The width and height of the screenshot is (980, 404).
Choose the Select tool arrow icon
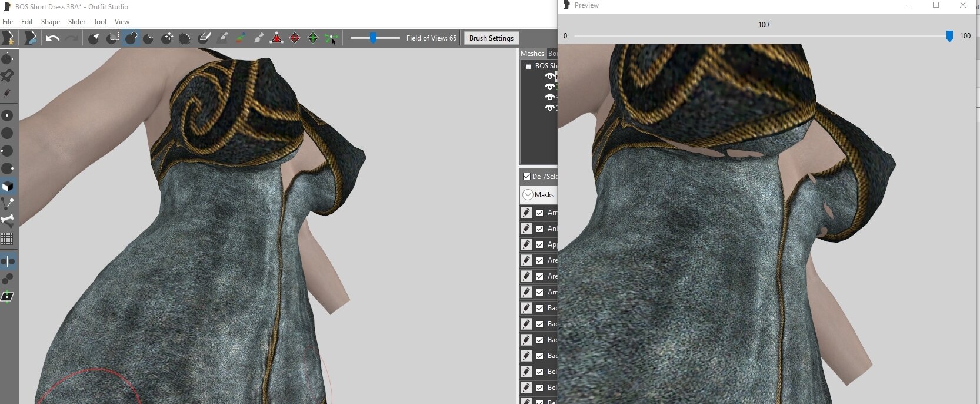coord(94,38)
